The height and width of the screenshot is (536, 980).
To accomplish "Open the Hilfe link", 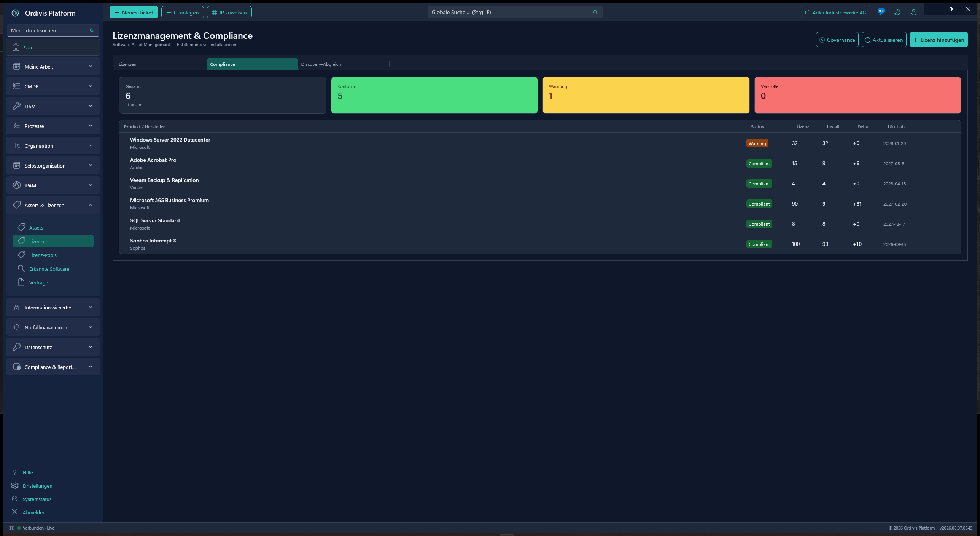I will tap(28, 472).
